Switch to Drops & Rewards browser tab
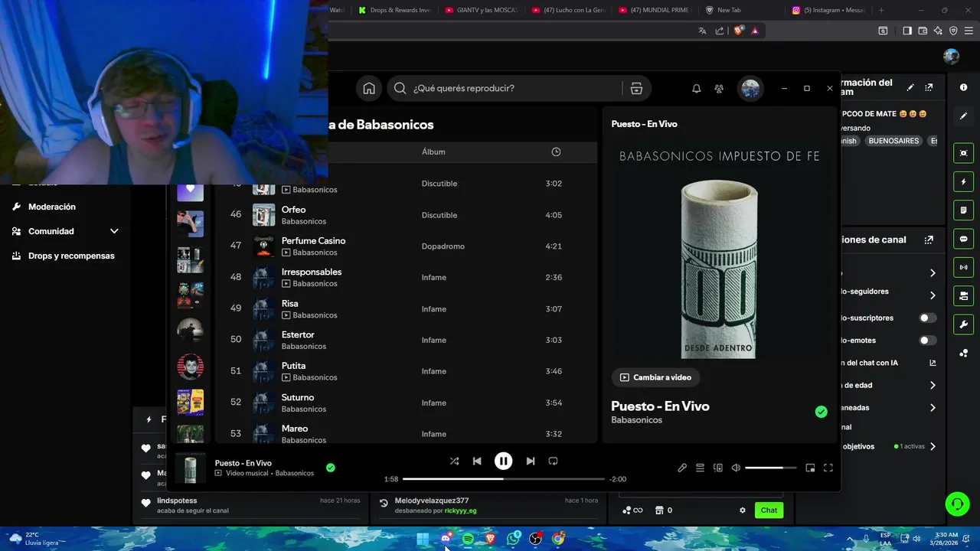The height and width of the screenshot is (551, 980). point(397,10)
